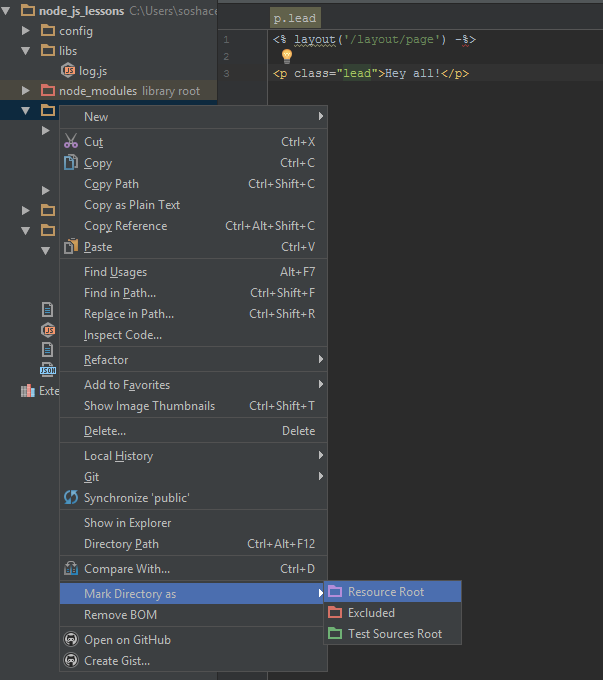Image resolution: width=603 pixels, height=680 pixels.
Task: Click the GitHub icon beside Open on GitHub
Action: (x=71, y=639)
